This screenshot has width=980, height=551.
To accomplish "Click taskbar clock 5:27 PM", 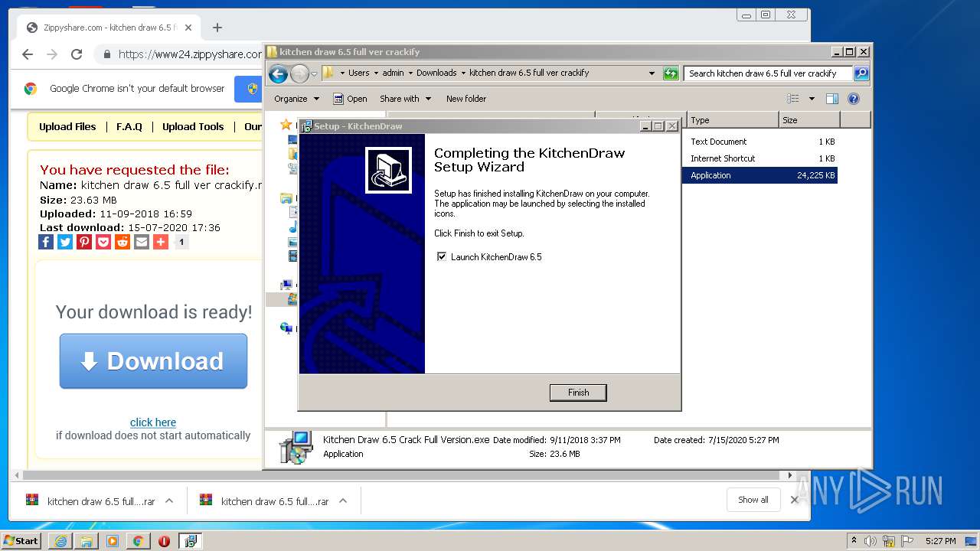I will pos(940,541).
